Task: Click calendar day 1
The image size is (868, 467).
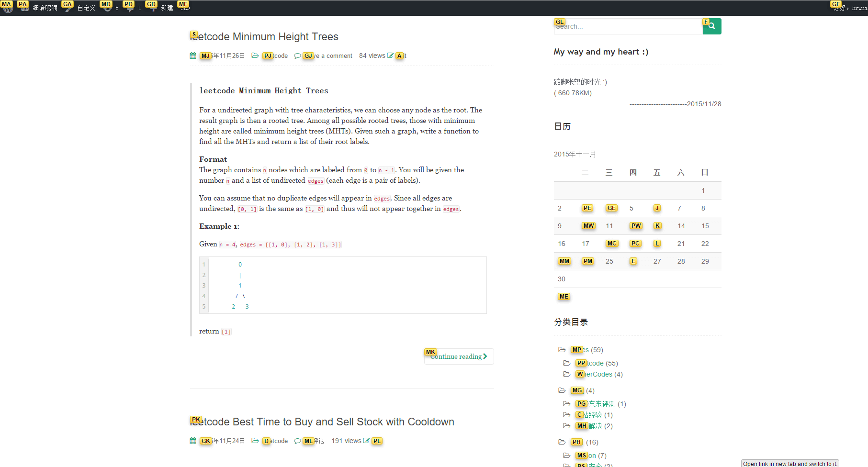Action: click(x=703, y=190)
